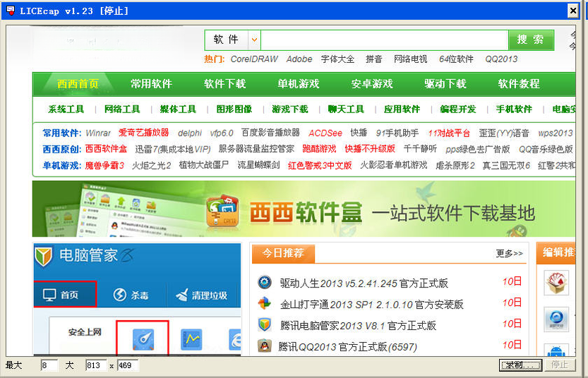Open the 游戏下载 subcategory
Screen dimensions: 588x378
pos(290,110)
